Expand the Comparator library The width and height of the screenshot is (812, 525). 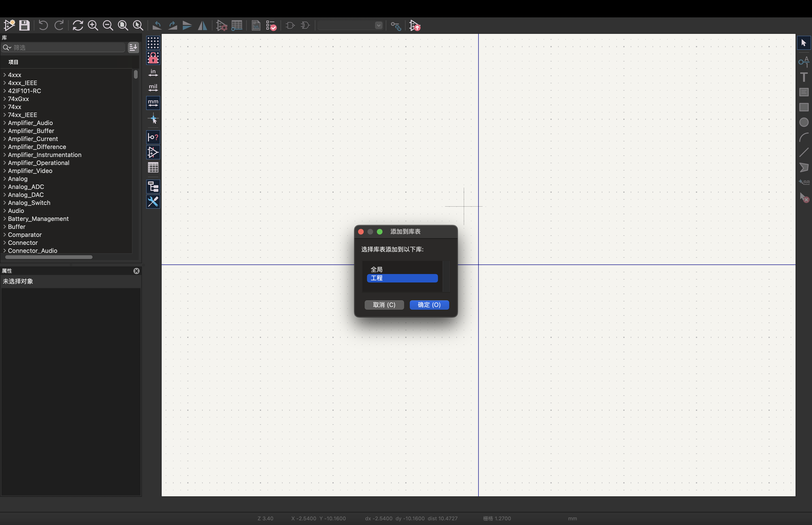pos(4,235)
